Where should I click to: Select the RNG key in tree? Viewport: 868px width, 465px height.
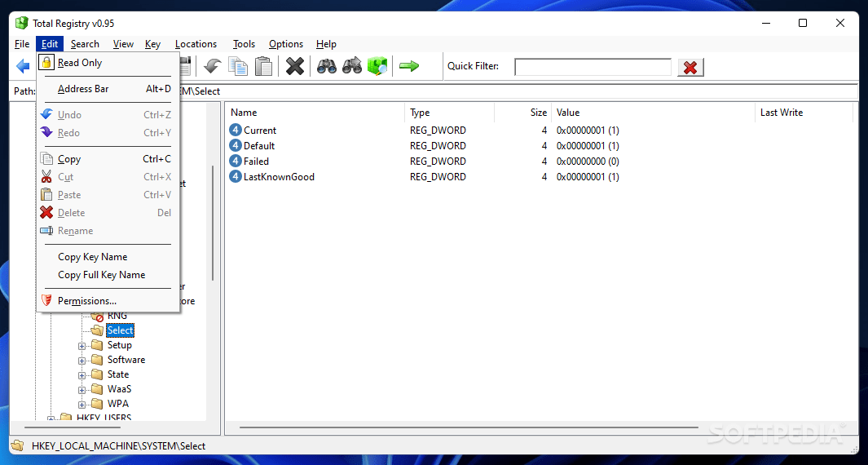point(117,316)
